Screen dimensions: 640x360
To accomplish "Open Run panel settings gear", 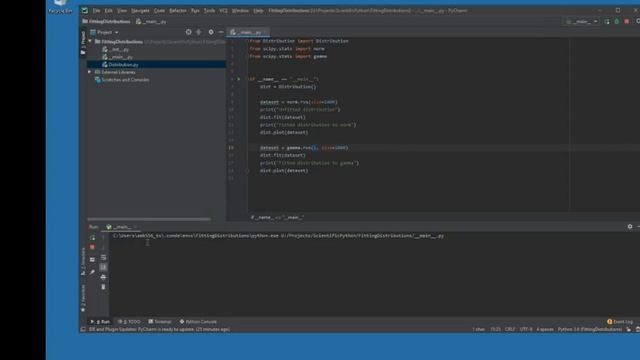I will pos(630,227).
